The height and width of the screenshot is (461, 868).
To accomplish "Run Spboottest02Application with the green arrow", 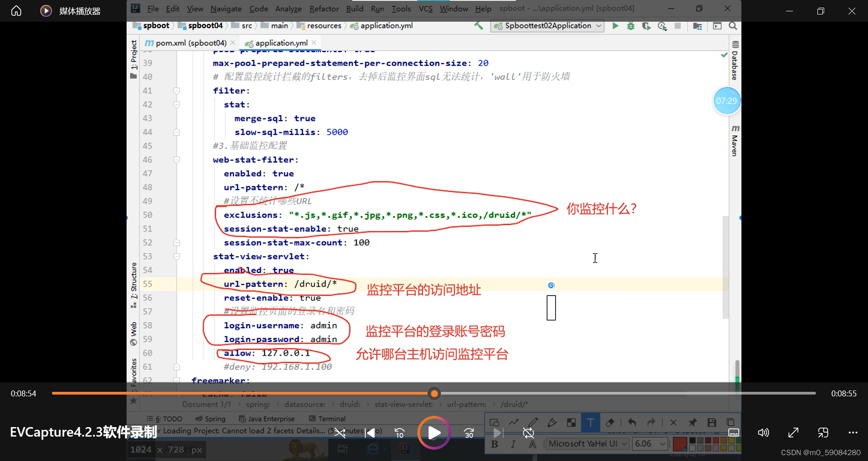I will click(615, 26).
